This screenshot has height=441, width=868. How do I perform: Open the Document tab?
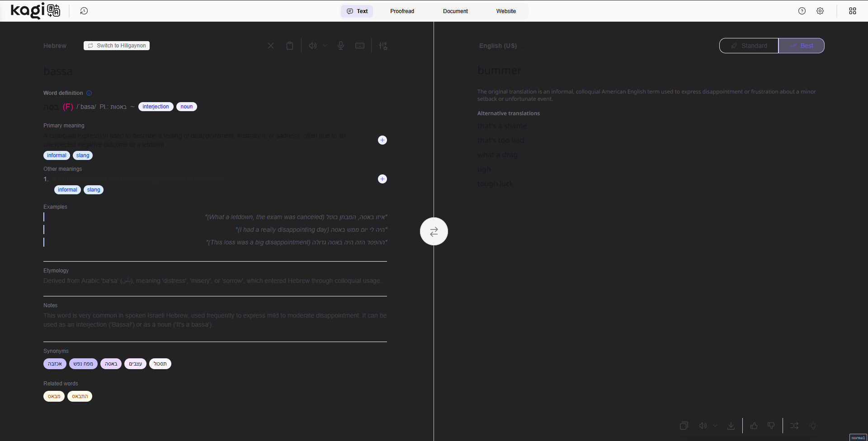click(x=455, y=11)
